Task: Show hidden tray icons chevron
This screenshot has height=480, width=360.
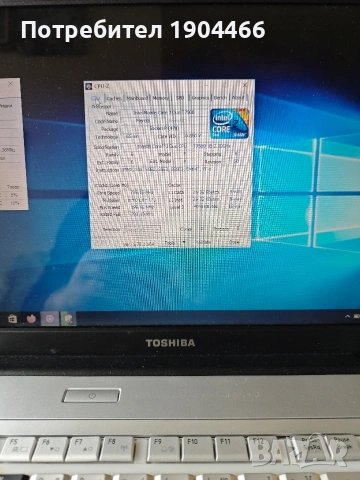Action: [x=348, y=316]
